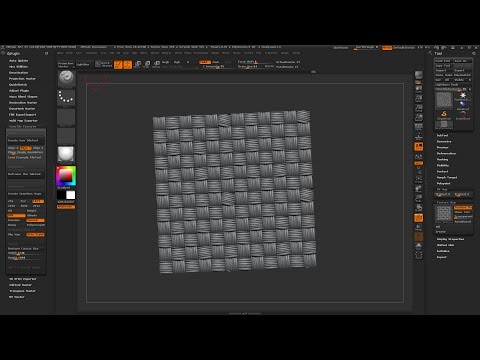Select the Move transform icon
This screenshot has height=360, width=480.
coord(137,64)
